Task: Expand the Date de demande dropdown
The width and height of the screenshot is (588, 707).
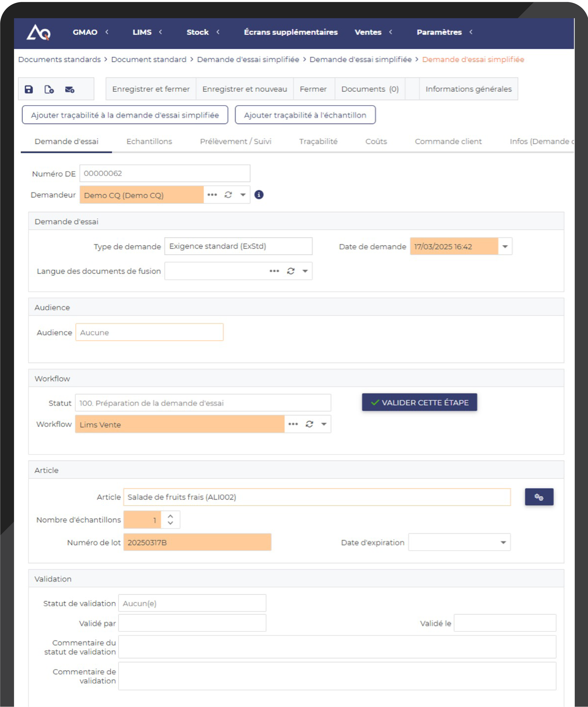Action: (505, 246)
